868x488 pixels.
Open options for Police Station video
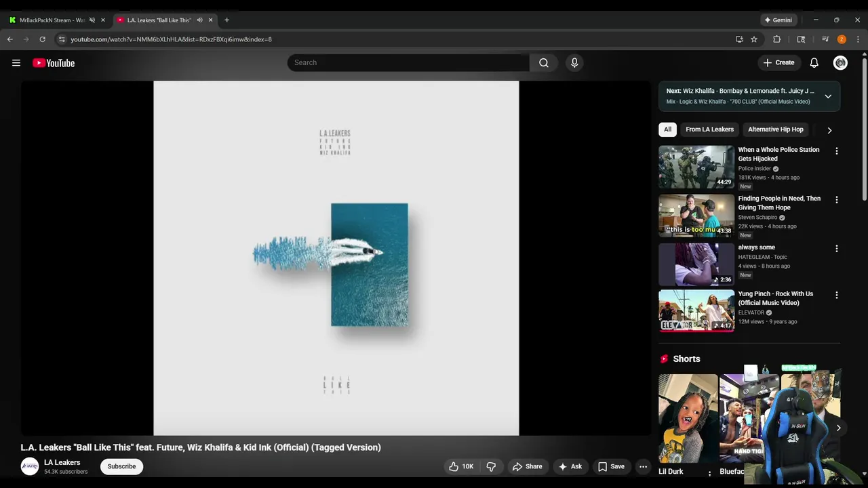836,151
